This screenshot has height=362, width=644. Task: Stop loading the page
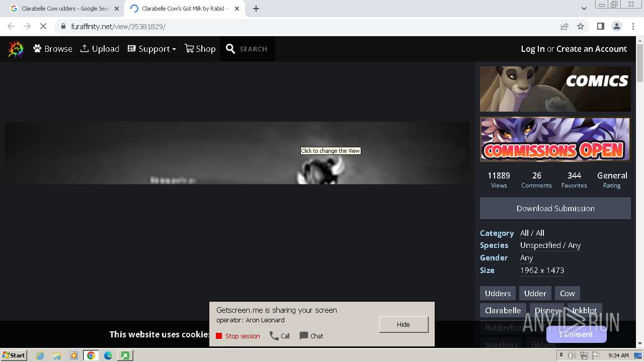pyautogui.click(x=43, y=26)
